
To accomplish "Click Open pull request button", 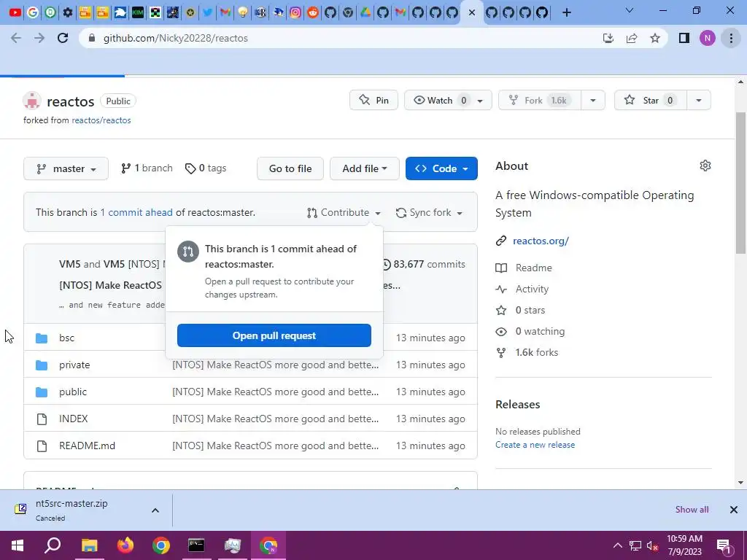I will point(274,335).
